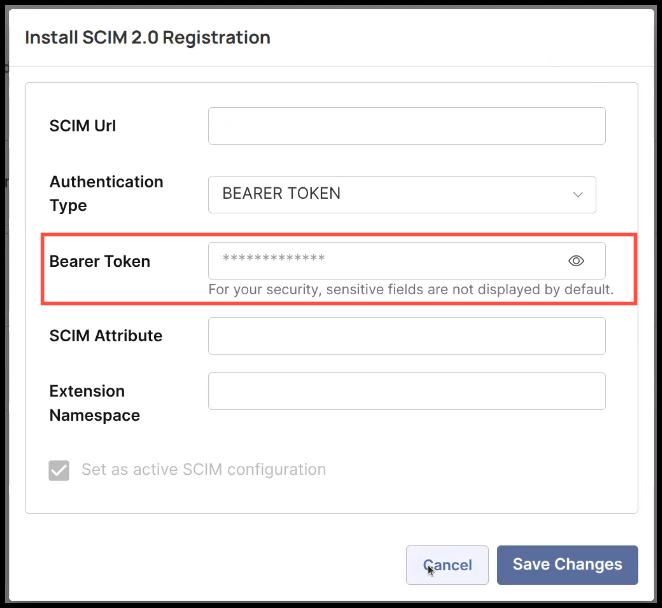Expand the Authentication Type dropdown arrow
The width and height of the screenshot is (662, 608).
(577, 194)
